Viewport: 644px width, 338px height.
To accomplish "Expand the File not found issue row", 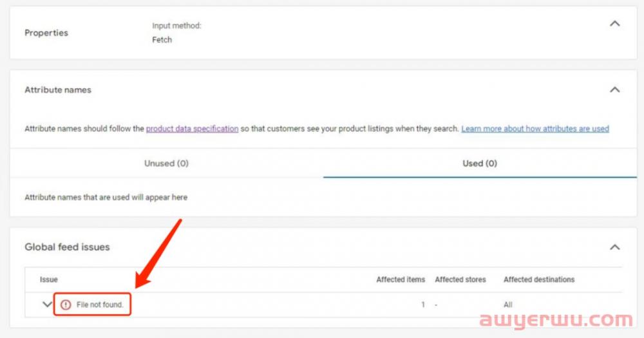I will click(x=47, y=305).
